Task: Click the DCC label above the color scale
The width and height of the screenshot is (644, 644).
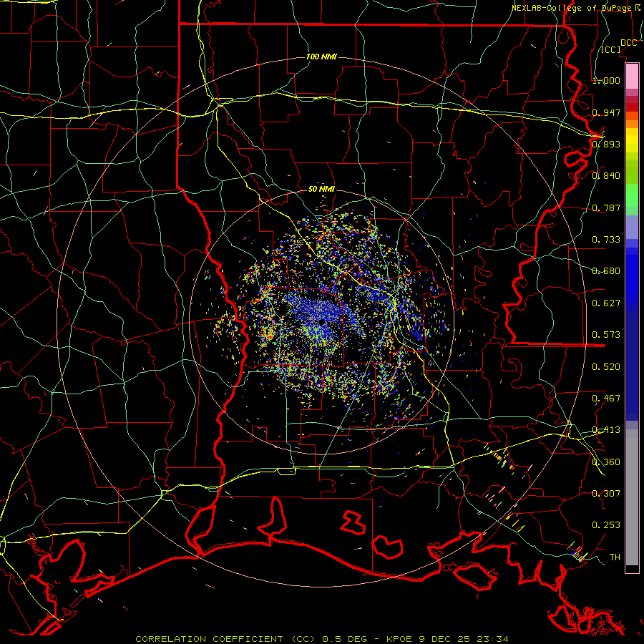Action: 628,43
